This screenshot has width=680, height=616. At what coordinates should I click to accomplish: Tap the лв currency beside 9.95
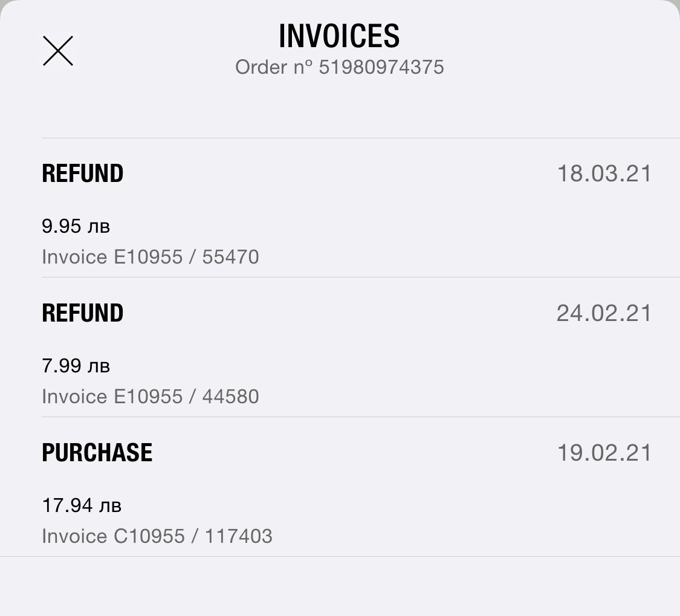(99, 227)
